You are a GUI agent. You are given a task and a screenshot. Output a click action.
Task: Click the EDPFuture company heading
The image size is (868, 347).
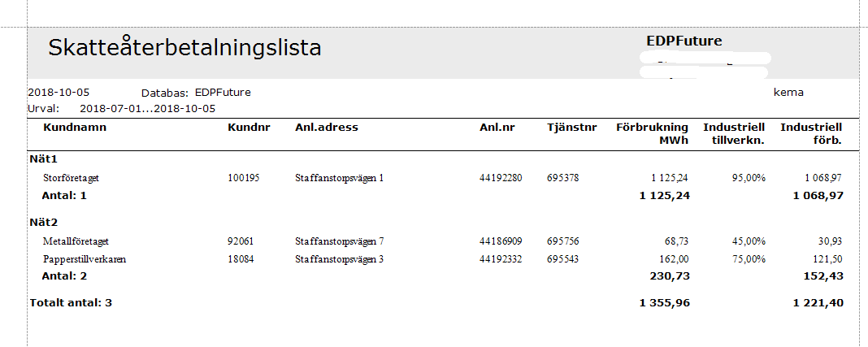point(684,41)
